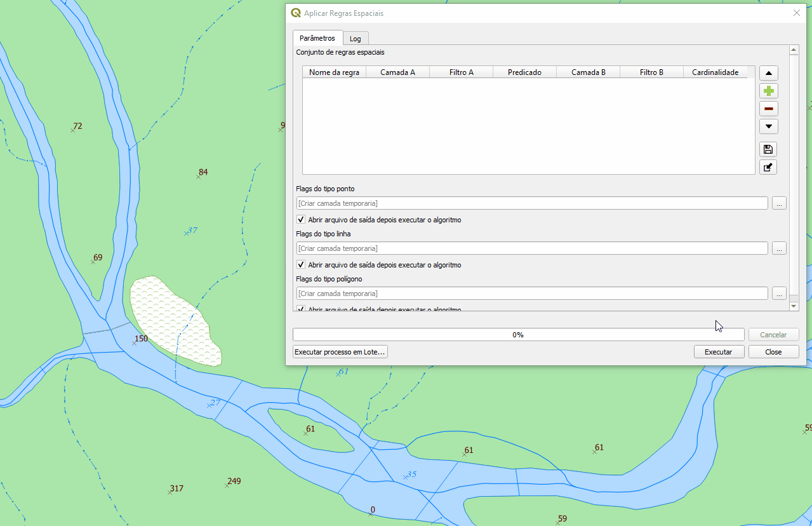Click the Close button

pos(773,352)
